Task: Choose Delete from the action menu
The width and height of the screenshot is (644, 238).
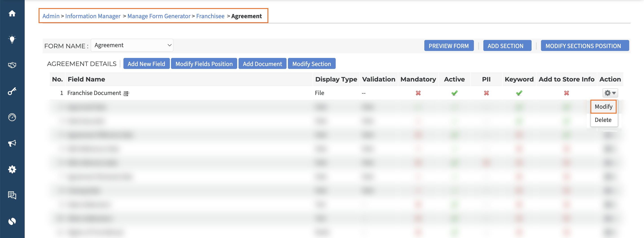Action: pos(603,120)
